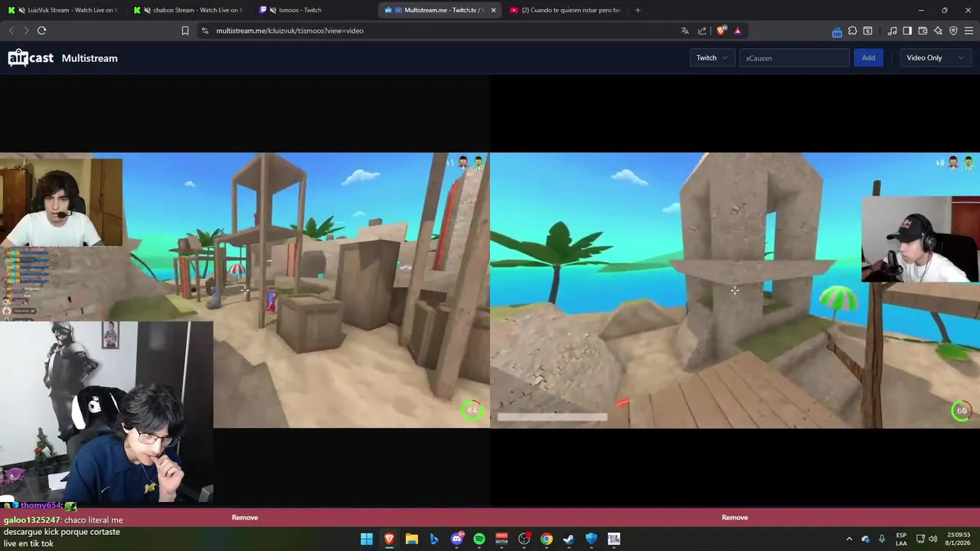Open Discord from the taskbar
Screen dimensions: 980x551
click(457, 539)
